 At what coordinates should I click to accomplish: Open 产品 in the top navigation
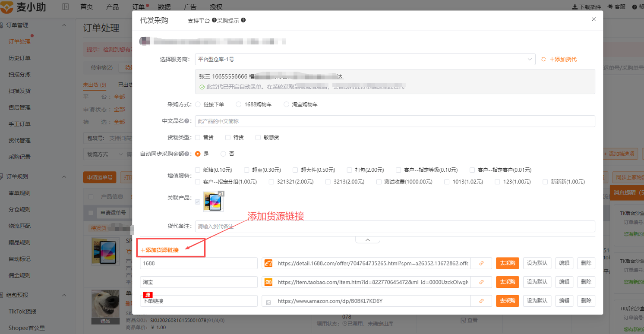click(x=113, y=7)
